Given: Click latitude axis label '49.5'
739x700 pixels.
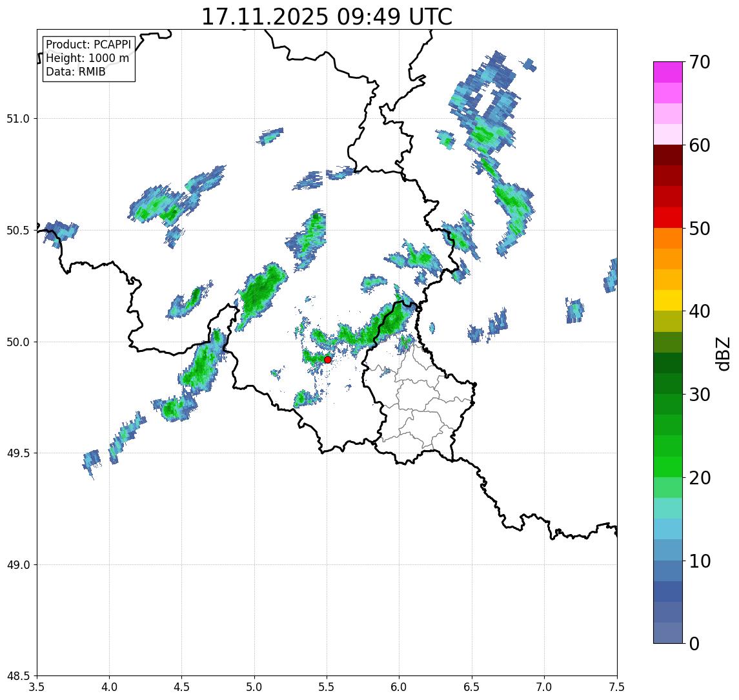Looking at the screenshot, I should click(x=18, y=453).
